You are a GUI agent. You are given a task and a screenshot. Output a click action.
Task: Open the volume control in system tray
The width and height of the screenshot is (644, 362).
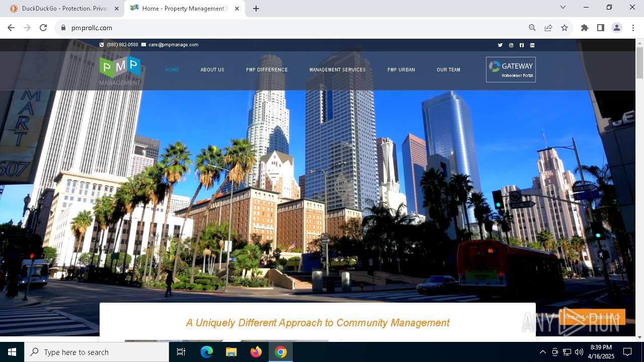579,352
